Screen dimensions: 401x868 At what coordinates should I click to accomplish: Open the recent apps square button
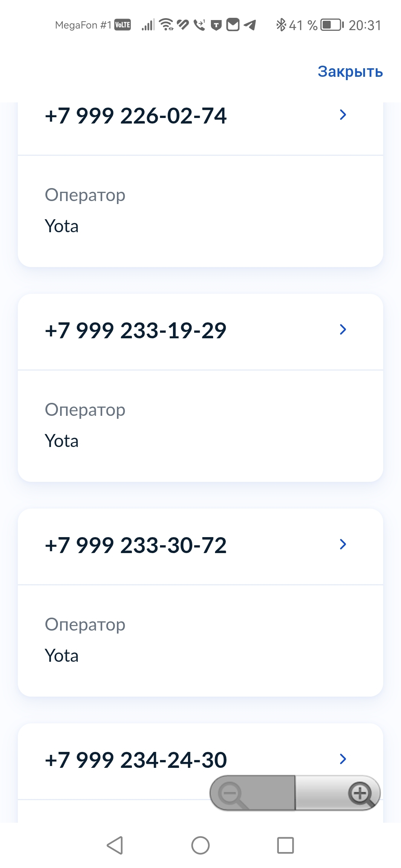point(285,845)
